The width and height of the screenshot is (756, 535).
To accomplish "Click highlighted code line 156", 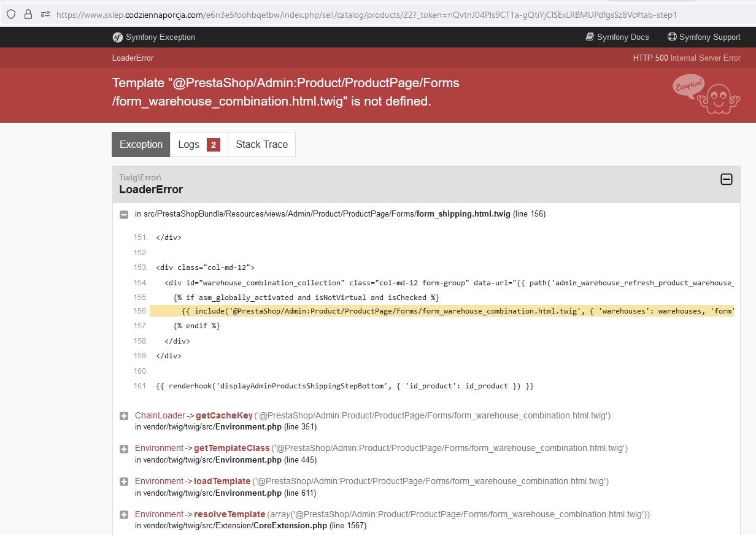I will pos(442,311).
